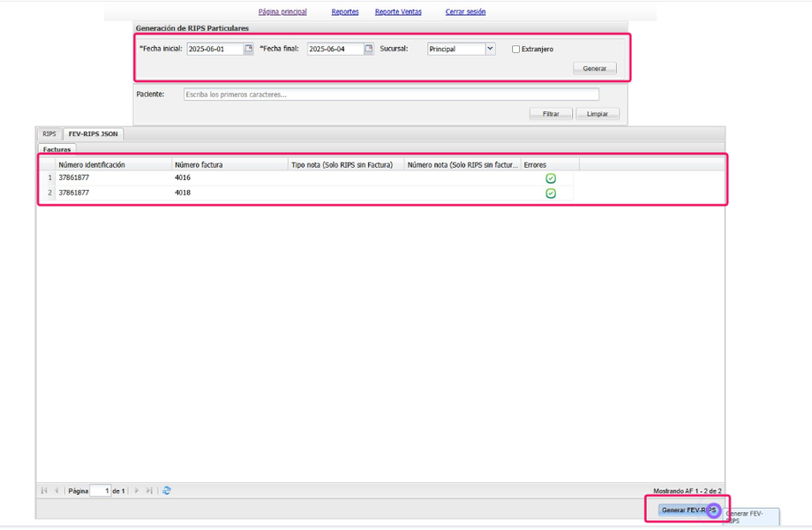This screenshot has height=530, width=812.
Task: Go to the first page of results
Action: click(44, 490)
